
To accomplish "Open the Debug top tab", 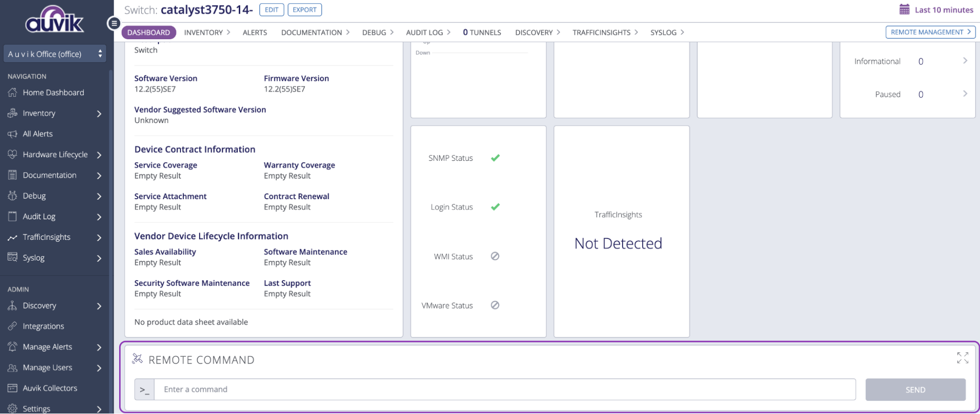I will coord(377,32).
